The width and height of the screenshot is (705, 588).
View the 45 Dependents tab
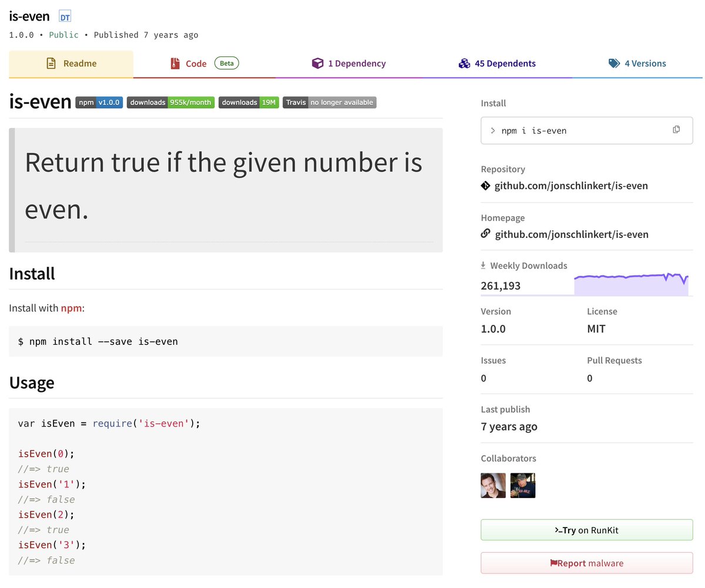click(x=497, y=63)
